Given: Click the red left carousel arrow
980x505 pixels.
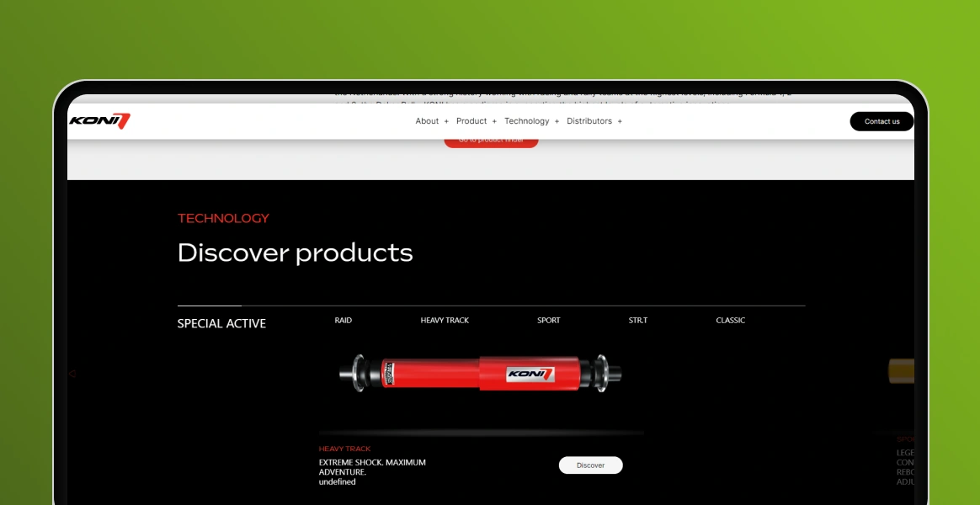Looking at the screenshot, I should tap(72, 374).
